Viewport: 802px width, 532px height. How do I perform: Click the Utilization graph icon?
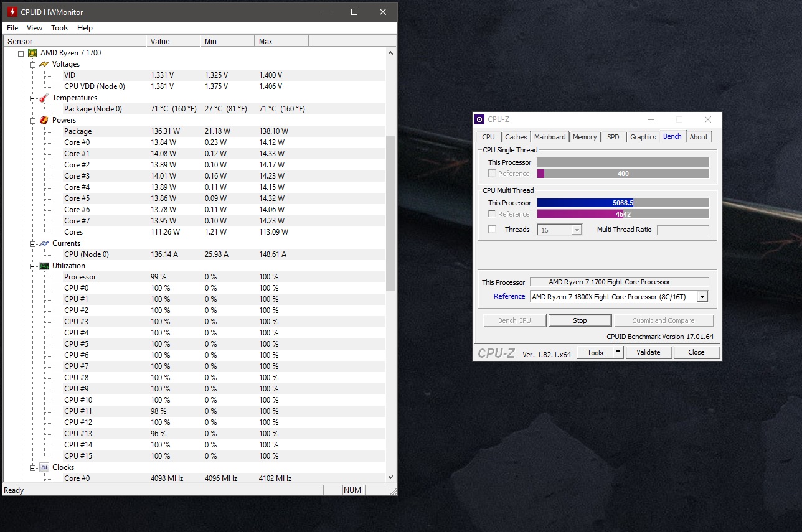pyautogui.click(x=44, y=266)
